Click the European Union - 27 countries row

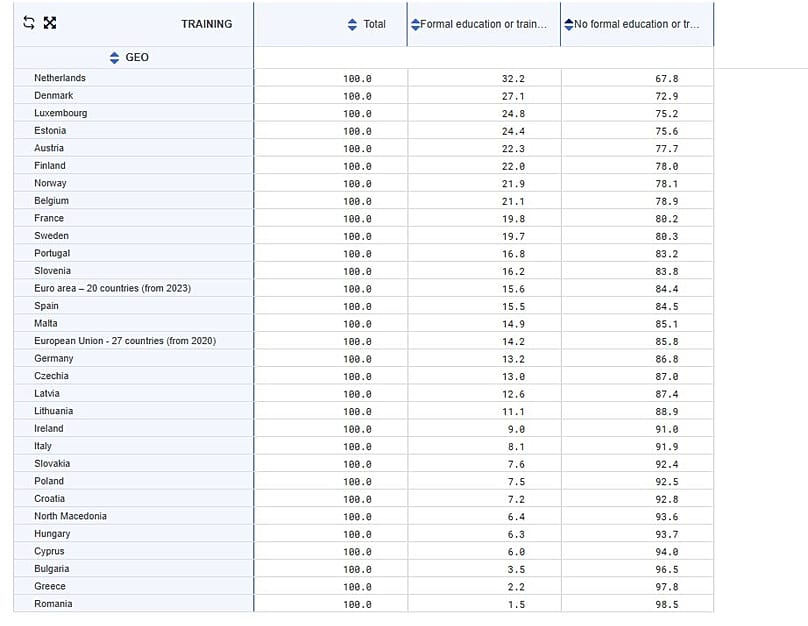[x=124, y=341]
